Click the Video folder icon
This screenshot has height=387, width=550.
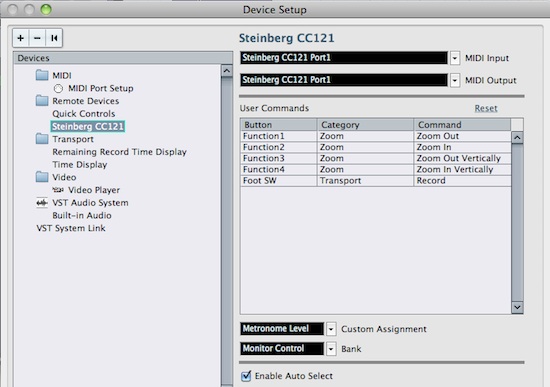(42, 177)
